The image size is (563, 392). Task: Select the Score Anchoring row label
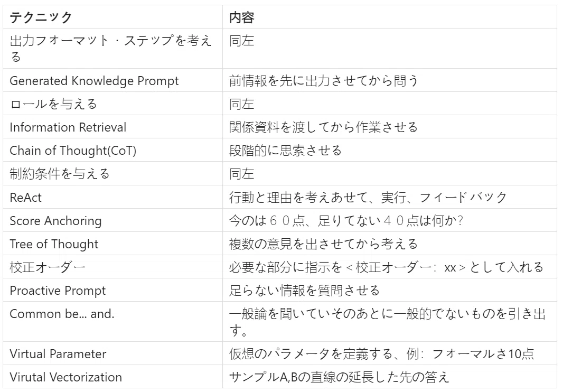[x=112, y=220]
